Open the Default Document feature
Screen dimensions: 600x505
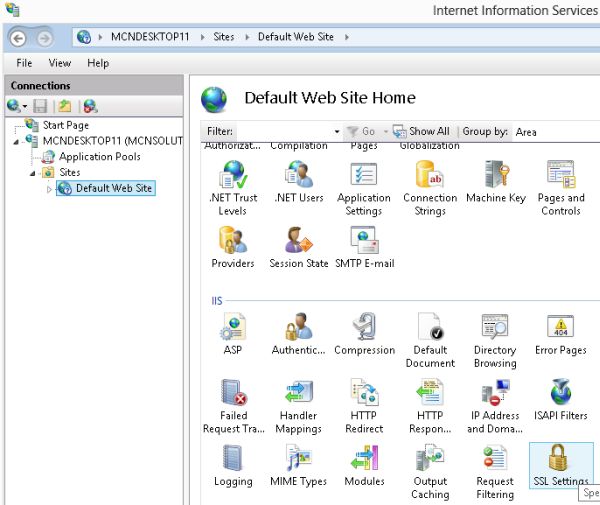click(x=430, y=340)
